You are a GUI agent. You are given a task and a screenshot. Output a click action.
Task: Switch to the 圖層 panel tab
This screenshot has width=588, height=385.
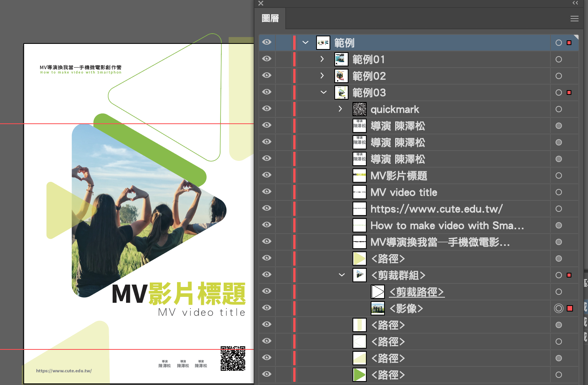click(x=270, y=19)
